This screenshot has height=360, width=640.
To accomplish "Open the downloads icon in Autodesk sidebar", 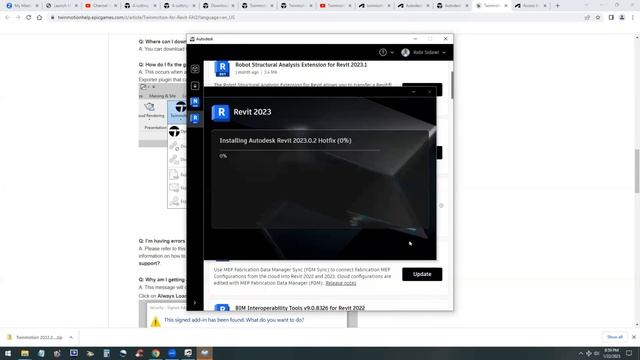I will [195, 86].
